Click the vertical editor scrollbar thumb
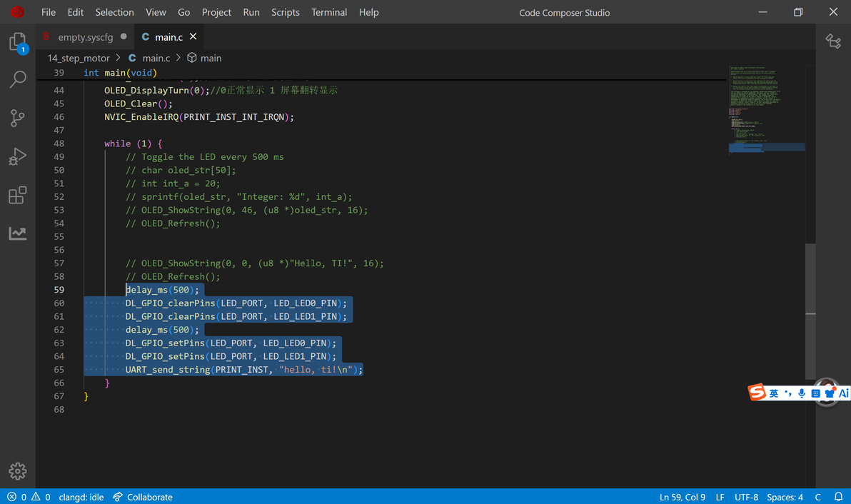Viewport: 851px width, 504px height. [x=810, y=311]
